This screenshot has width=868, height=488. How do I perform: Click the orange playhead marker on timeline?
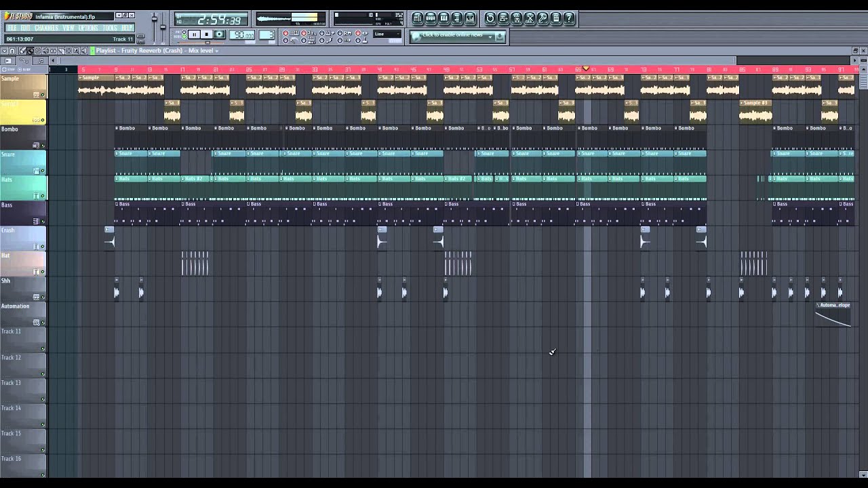(x=586, y=68)
